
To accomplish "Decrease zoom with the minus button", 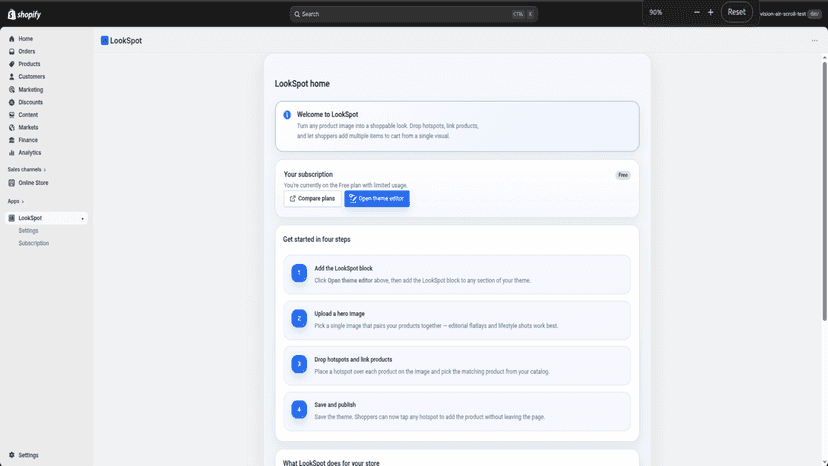I will 697,12.
